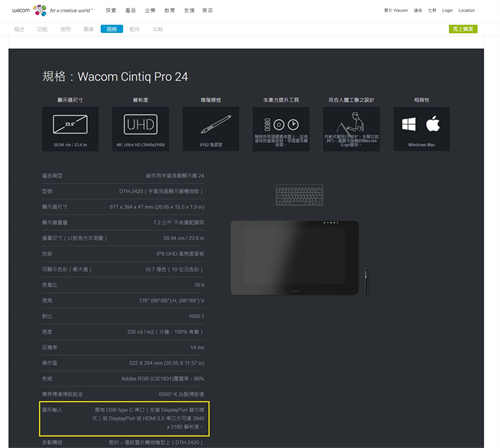Select the 14 ms response time value
Screen dimensions: 500x448
pyautogui.click(x=197, y=348)
